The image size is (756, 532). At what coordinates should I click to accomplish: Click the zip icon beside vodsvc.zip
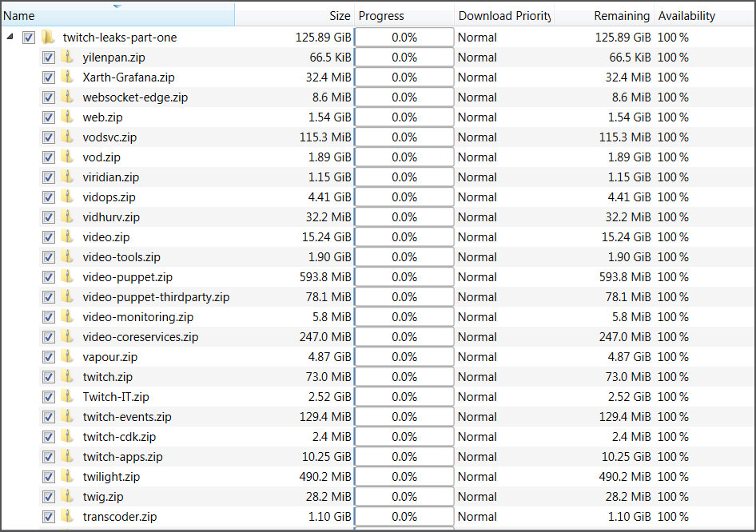pos(67,137)
